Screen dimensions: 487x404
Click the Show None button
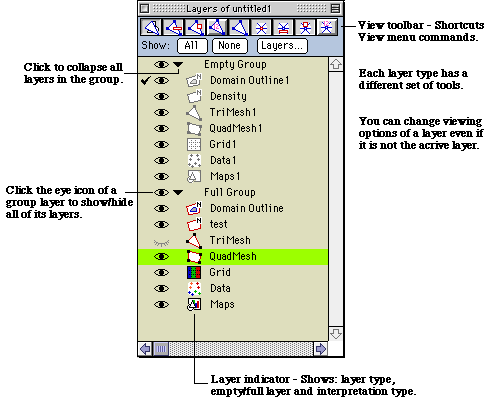coord(230,46)
